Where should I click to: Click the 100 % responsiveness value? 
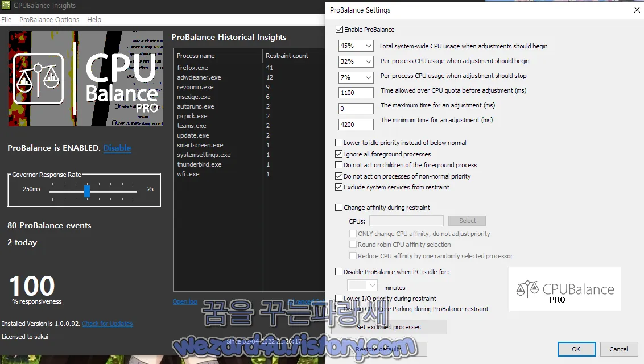32,286
